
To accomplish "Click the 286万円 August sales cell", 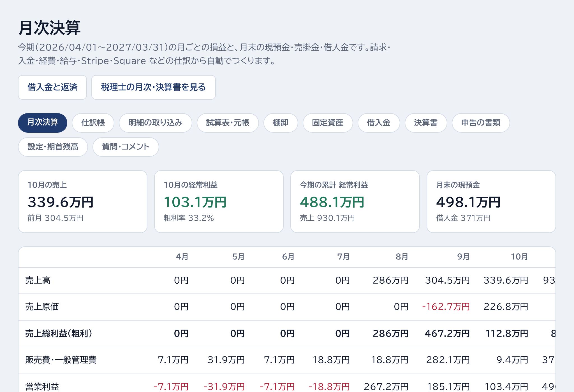I will click(391, 281).
